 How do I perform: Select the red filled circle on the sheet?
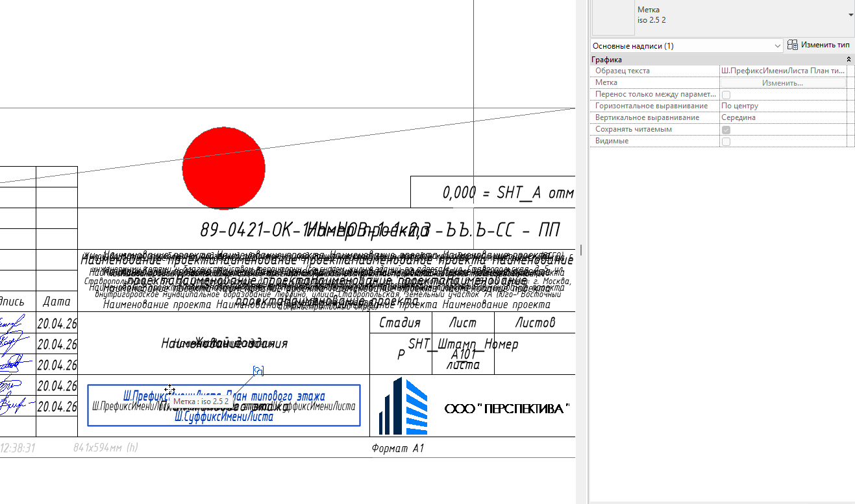coord(224,168)
